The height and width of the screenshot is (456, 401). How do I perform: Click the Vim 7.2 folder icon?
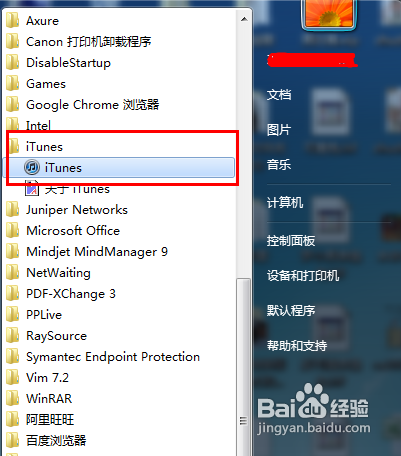click(x=13, y=377)
